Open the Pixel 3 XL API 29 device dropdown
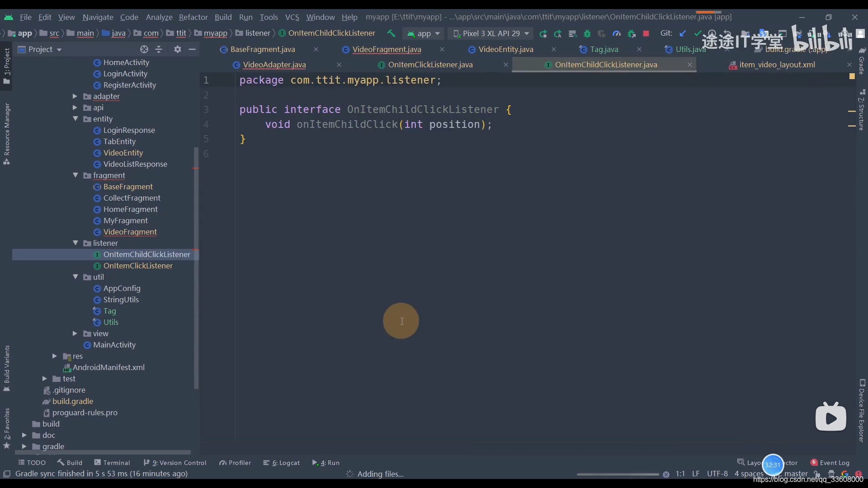Screen dimensions: 868x488 point(491,33)
